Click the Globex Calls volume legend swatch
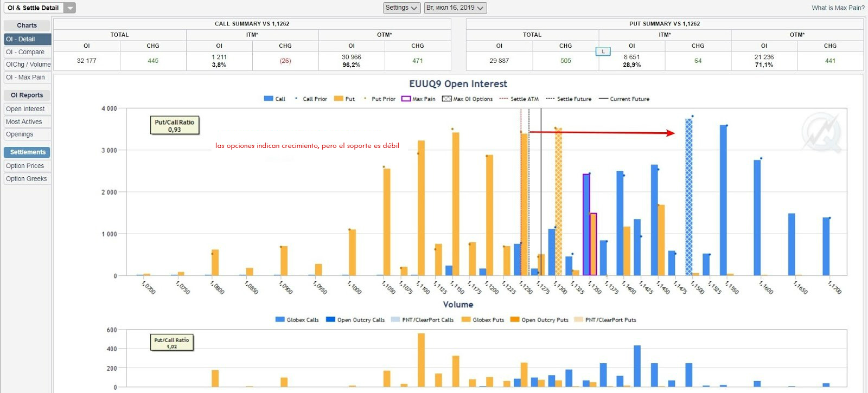This screenshot has height=393, width=868. click(x=280, y=320)
